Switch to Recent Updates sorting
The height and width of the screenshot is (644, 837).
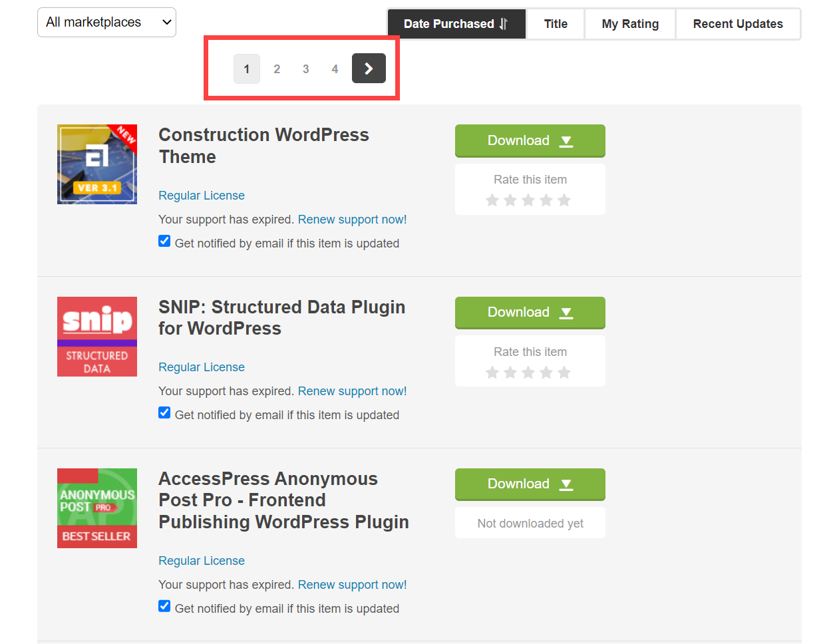click(x=738, y=24)
